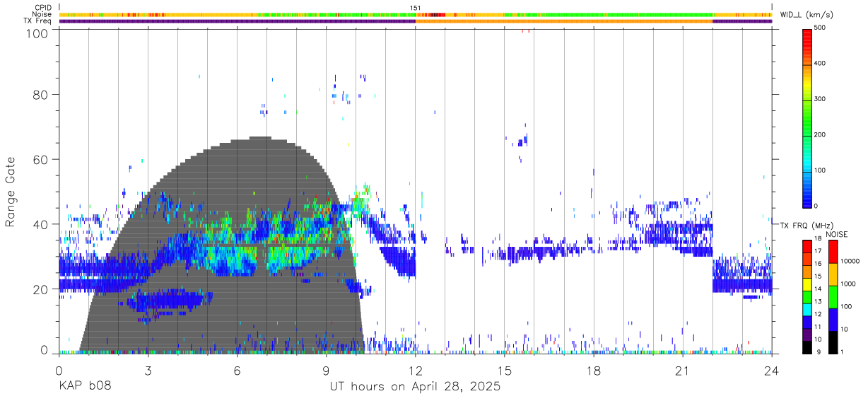868x401 pixels.
Task: Click the 80 range gate tick label
Action: click(x=40, y=94)
